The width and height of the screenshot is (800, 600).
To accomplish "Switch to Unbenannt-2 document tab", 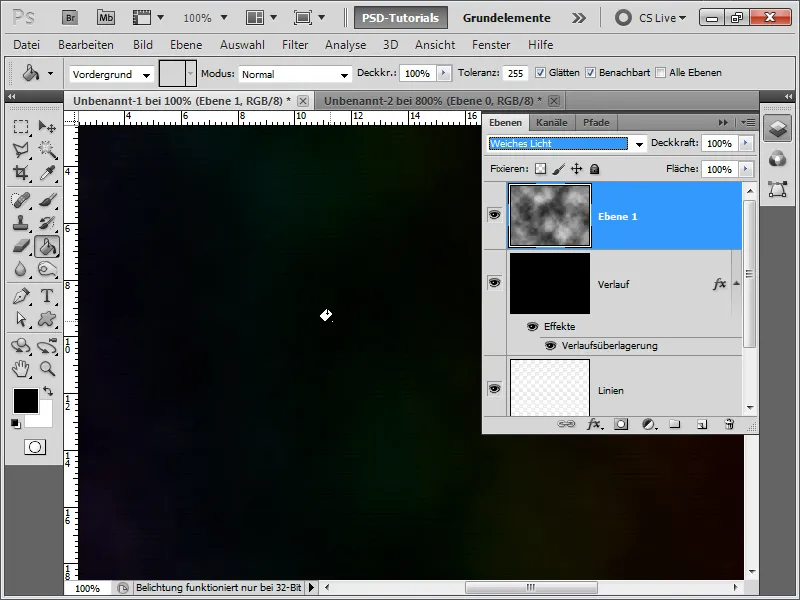I will point(433,101).
